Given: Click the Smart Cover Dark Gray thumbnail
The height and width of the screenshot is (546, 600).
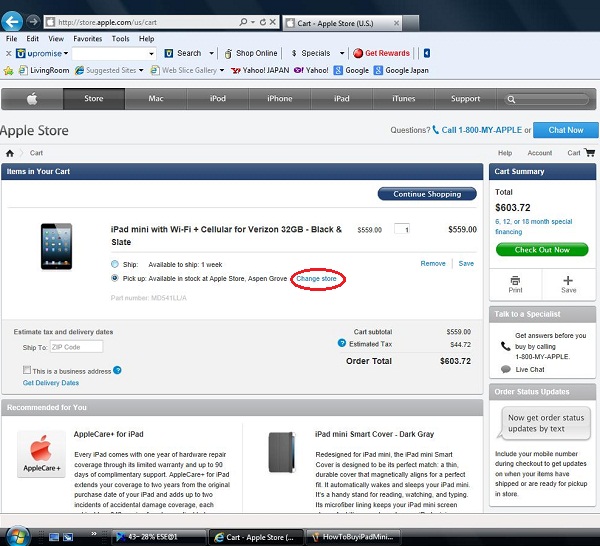Looking at the screenshot, I should (x=282, y=452).
